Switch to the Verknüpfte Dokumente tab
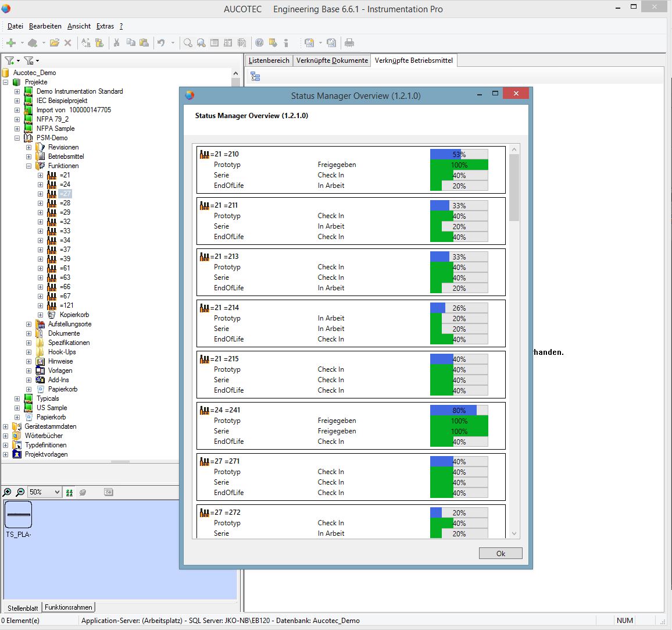This screenshot has width=672, height=630. [332, 60]
